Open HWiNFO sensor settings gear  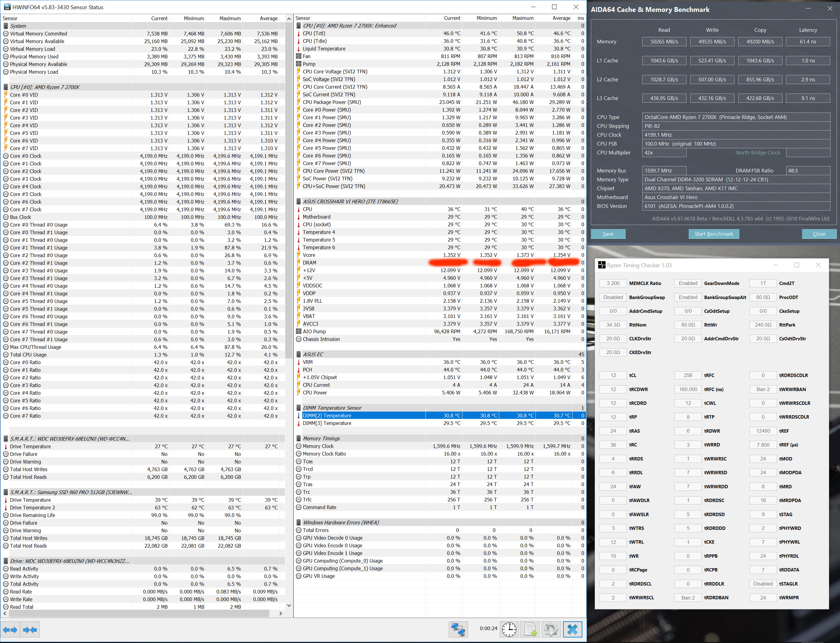[551, 629]
